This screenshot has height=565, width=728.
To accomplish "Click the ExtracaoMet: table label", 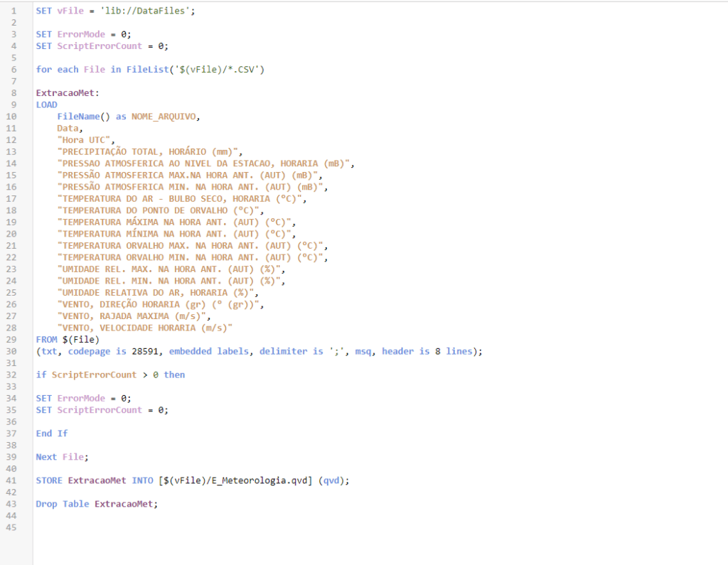I will pyautogui.click(x=68, y=93).
